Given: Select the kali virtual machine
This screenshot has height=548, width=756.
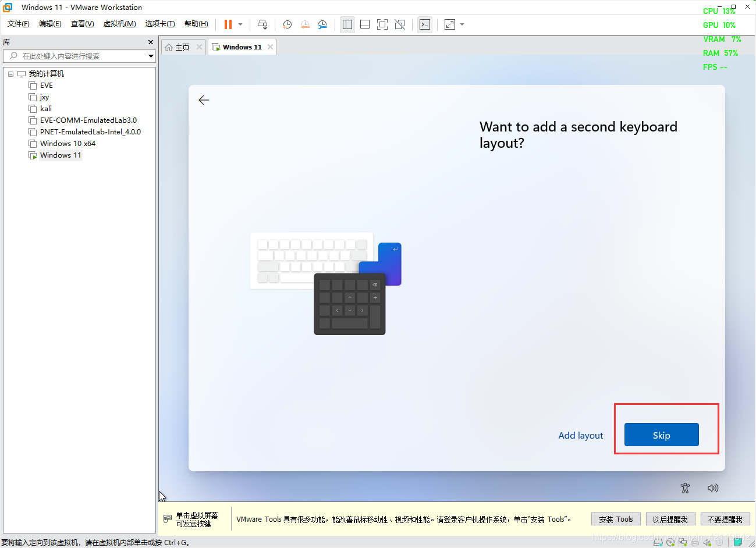Looking at the screenshot, I should point(46,109).
